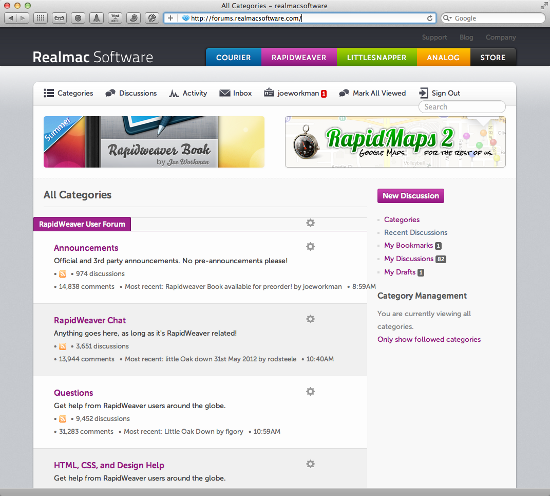Click the Google search magnifier icon

pos(447,18)
